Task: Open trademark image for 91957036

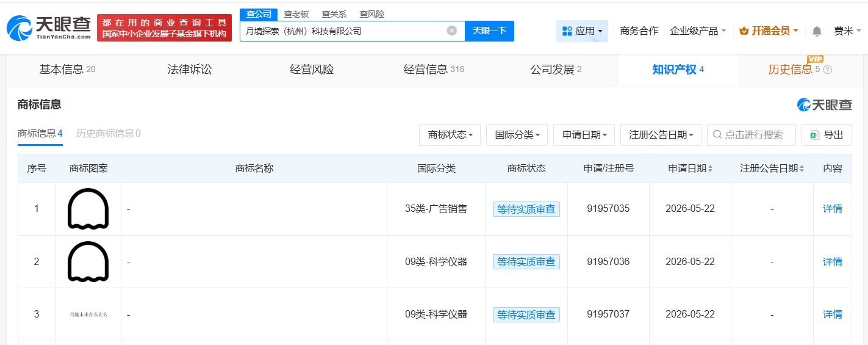Action: pos(88,262)
